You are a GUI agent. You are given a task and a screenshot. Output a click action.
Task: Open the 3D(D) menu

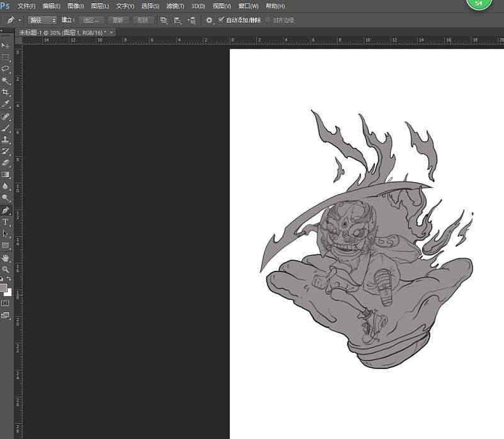pyautogui.click(x=198, y=6)
